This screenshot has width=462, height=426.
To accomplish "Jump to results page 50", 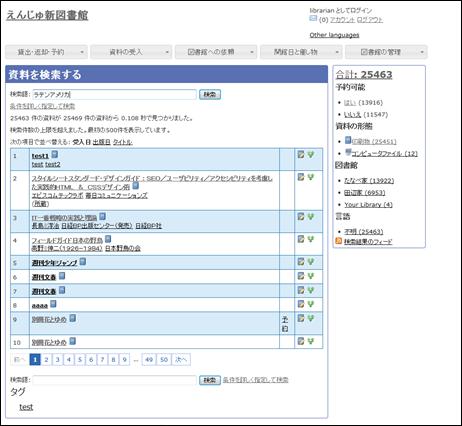I will pyautogui.click(x=164, y=360).
